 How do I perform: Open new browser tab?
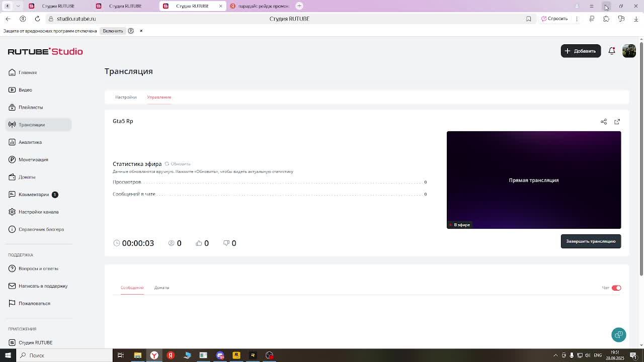pyautogui.click(x=299, y=6)
